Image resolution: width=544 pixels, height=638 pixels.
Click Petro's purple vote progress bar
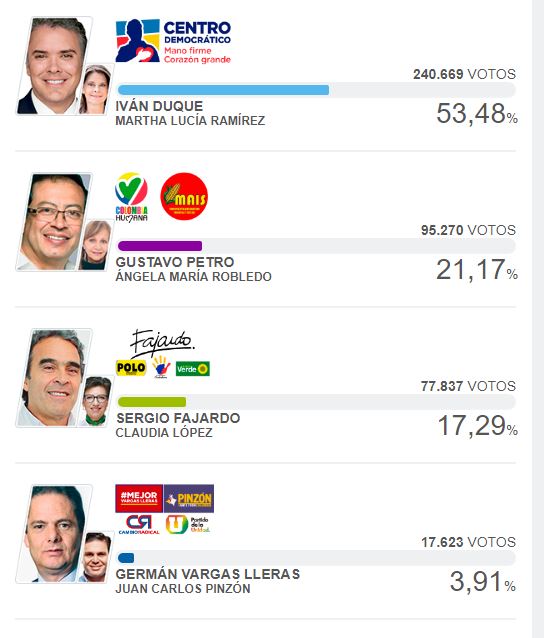point(159,246)
